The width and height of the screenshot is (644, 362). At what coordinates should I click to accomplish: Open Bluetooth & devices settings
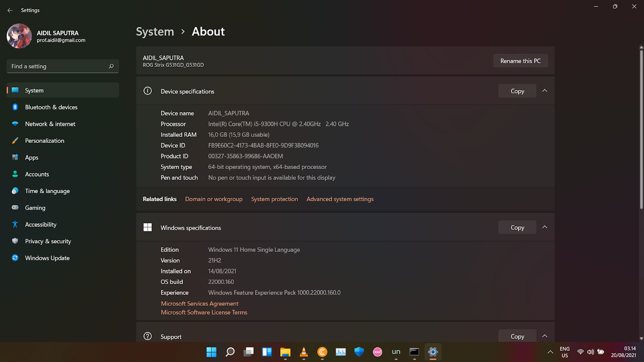[63, 107]
